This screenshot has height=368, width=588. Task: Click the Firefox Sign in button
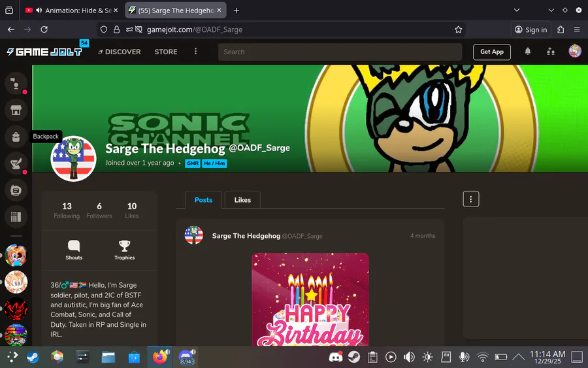click(x=531, y=29)
